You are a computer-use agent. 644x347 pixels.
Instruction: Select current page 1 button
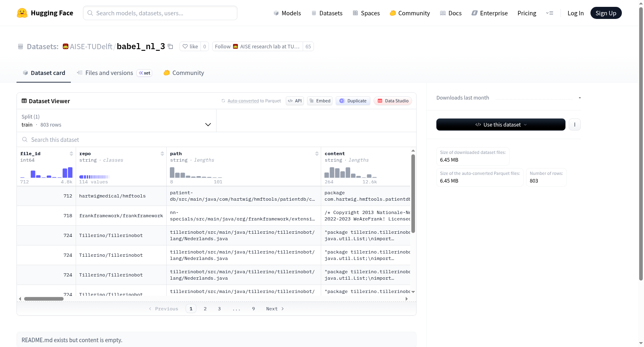(191, 309)
